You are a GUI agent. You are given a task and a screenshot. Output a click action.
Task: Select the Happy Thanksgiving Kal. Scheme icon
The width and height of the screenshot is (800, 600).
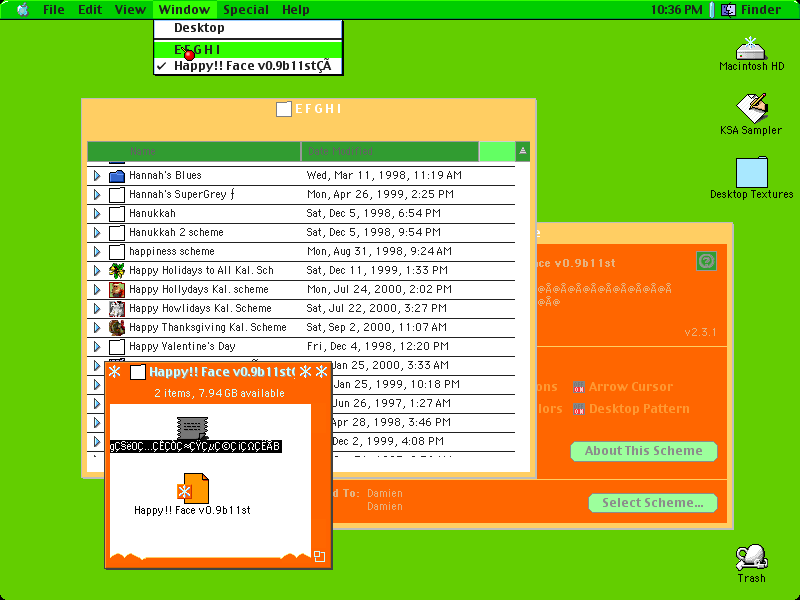pyautogui.click(x=117, y=328)
